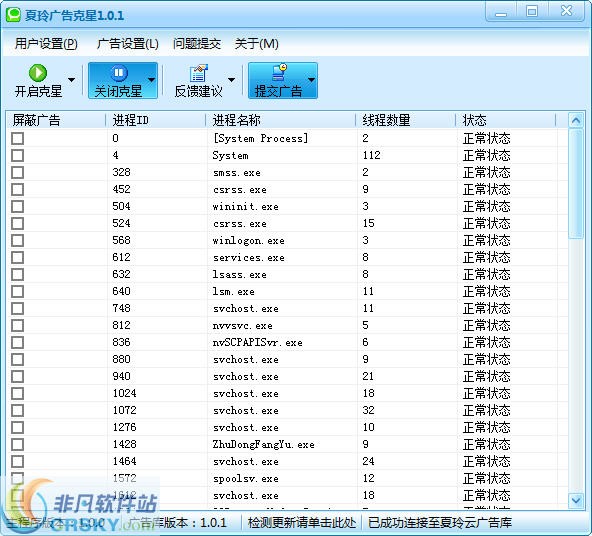
Task: Open the 关闭克星 dropdown arrow
Action: coord(151,80)
